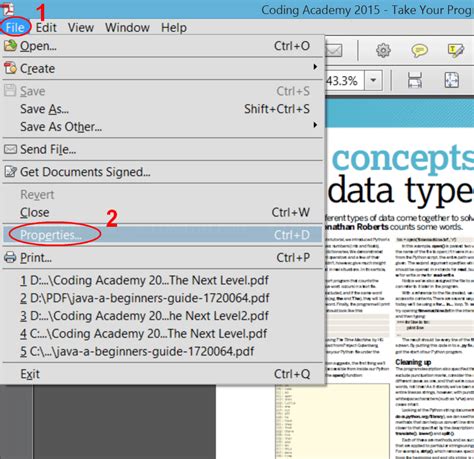Click the Ctrl+P shortcut label
The height and width of the screenshot is (459, 474).
click(293, 258)
